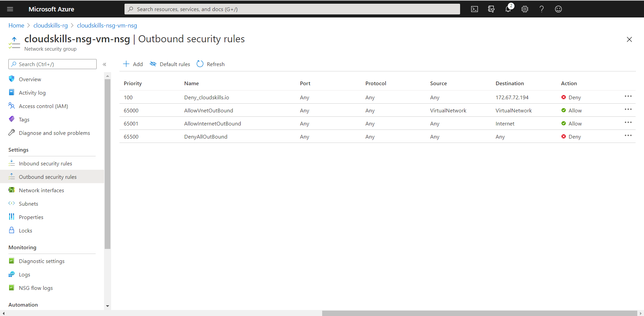Viewport: 644px width, 316px height.
Task: Toggle Default rules visibility
Action: coord(170,64)
